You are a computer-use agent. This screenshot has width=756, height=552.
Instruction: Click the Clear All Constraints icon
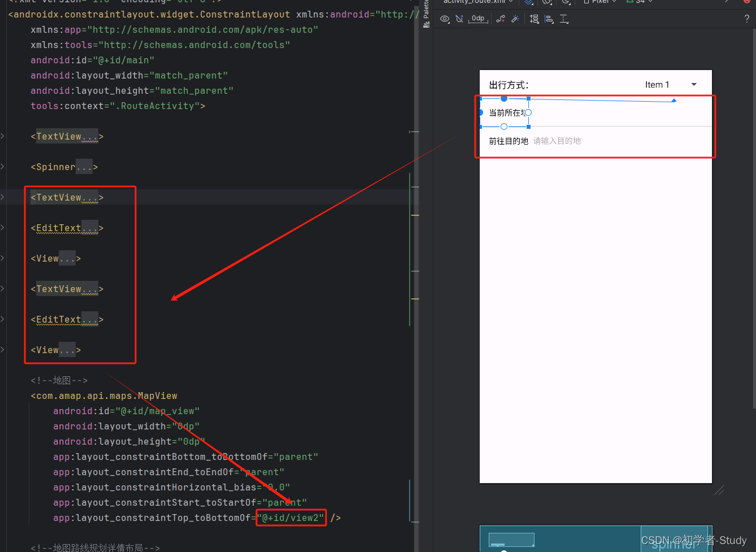tap(501, 19)
